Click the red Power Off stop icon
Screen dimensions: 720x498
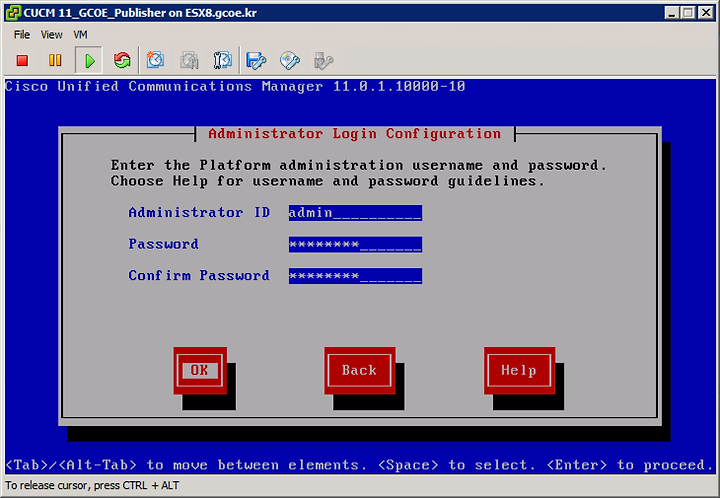coord(22,60)
